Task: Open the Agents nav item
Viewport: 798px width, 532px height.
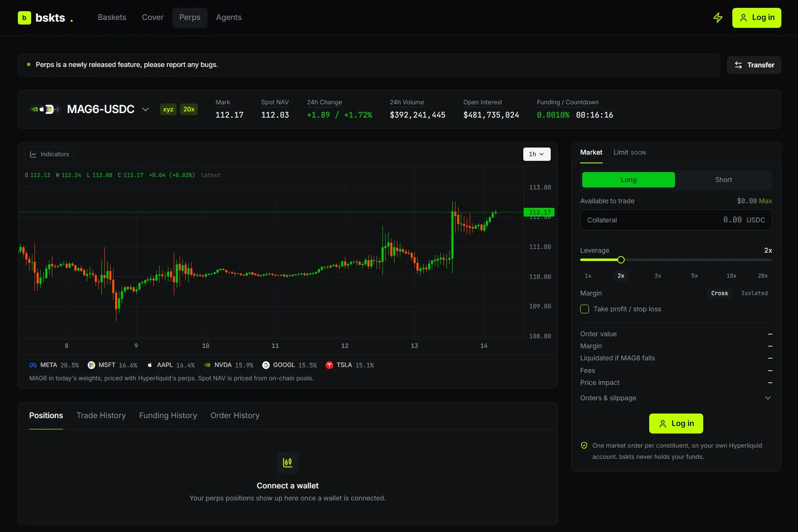Action: click(229, 17)
